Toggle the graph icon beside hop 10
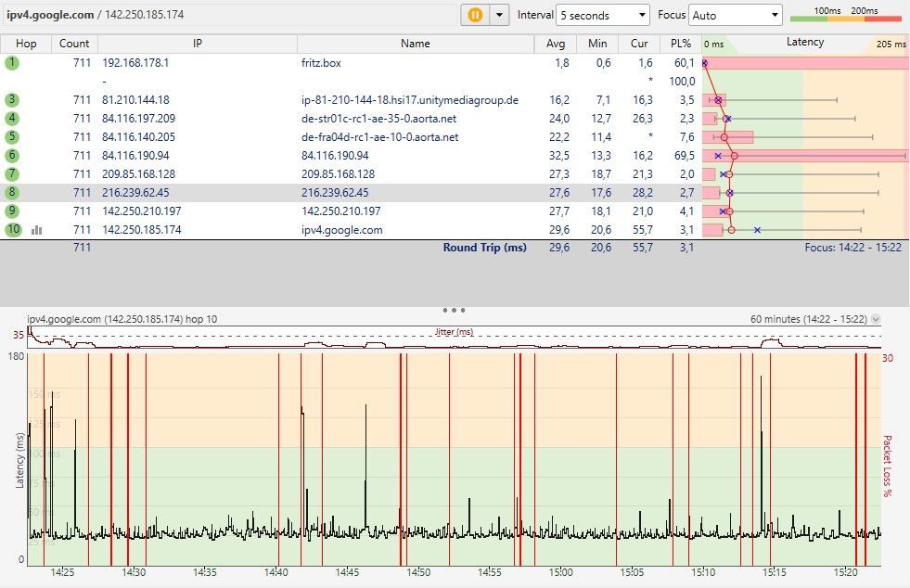The image size is (910, 588). pos(36,230)
